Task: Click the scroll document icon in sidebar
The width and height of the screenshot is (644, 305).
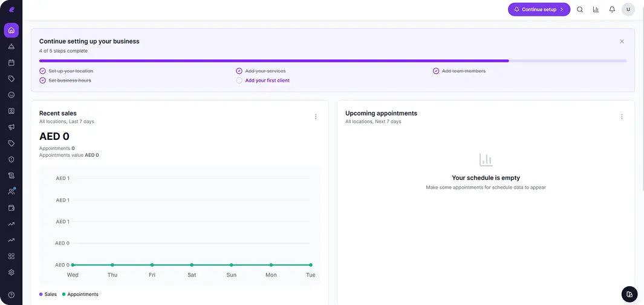Action: click(11, 175)
